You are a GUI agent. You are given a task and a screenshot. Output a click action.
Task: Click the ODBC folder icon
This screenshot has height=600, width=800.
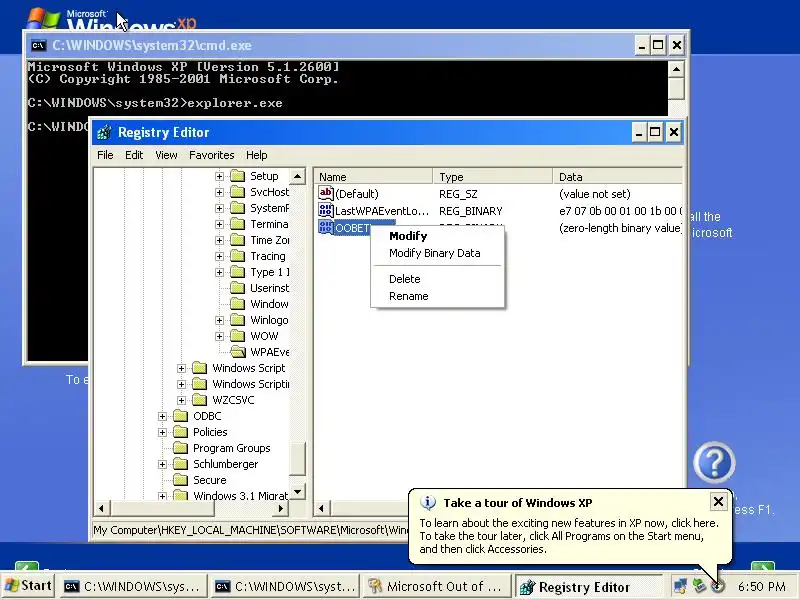pyautogui.click(x=181, y=416)
